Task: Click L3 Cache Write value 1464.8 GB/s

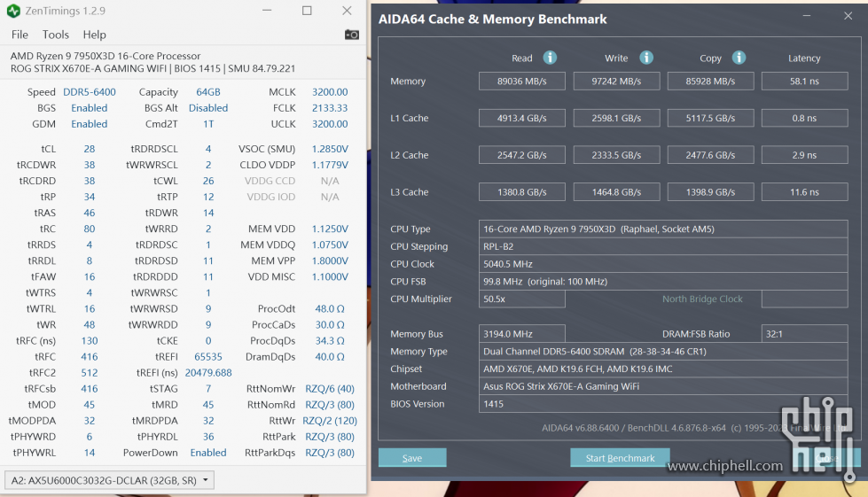Action: [617, 192]
